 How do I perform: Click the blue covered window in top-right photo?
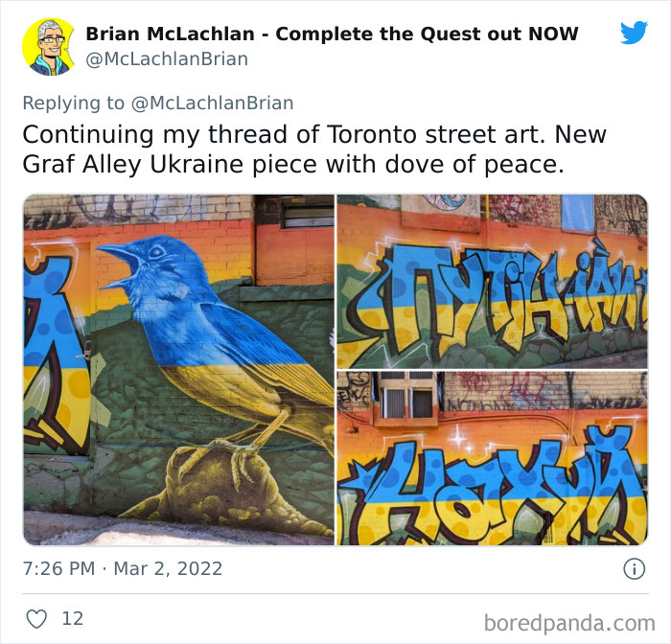point(577,213)
